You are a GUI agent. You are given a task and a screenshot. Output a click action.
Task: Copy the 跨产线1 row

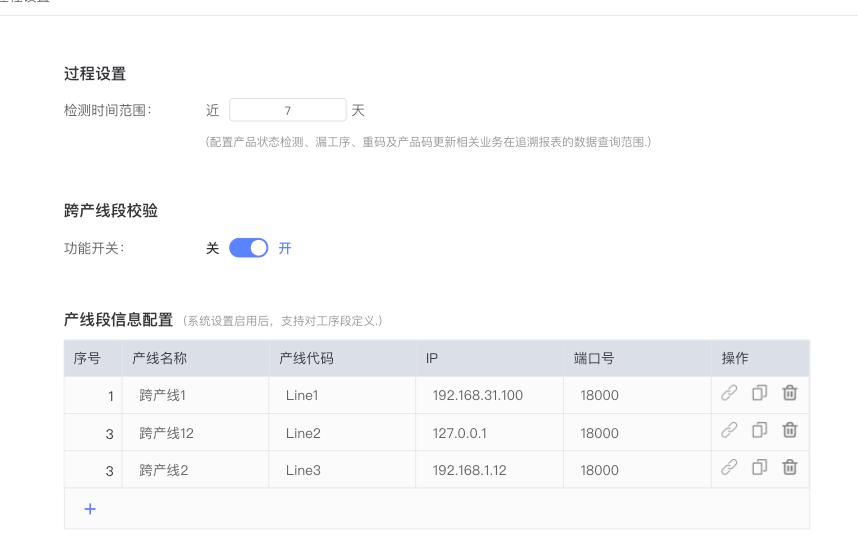coord(759,394)
